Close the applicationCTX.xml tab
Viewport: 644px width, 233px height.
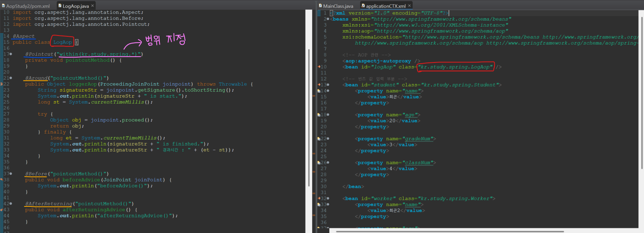click(x=410, y=6)
